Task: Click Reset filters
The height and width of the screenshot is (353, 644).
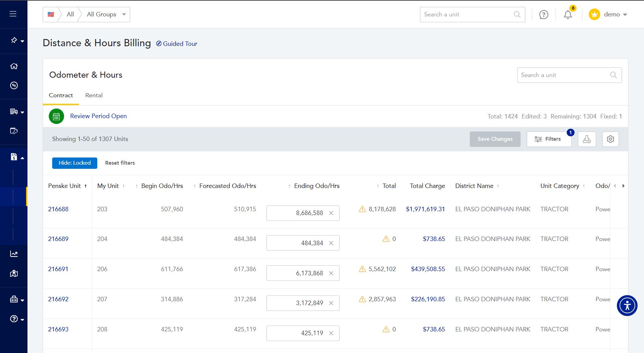Action: (x=120, y=163)
